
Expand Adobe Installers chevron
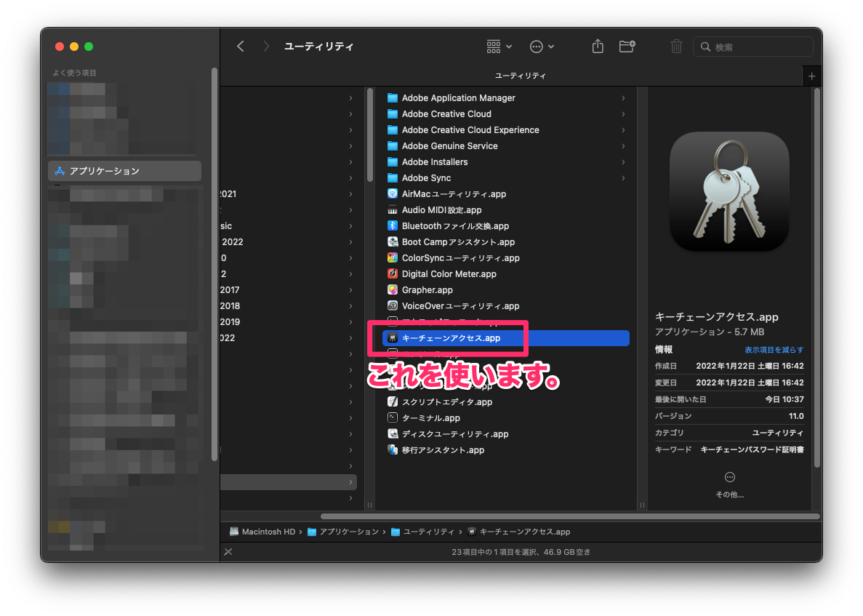[x=623, y=162]
